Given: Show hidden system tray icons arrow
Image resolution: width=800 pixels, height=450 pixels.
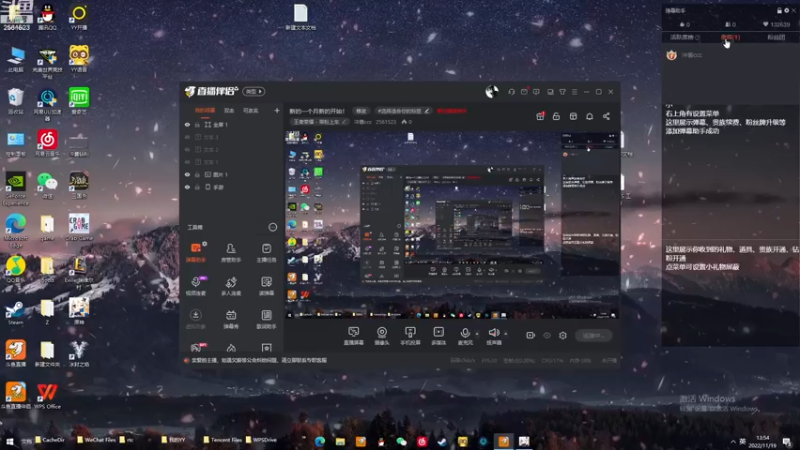Looking at the screenshot, I should coord(733,441).
